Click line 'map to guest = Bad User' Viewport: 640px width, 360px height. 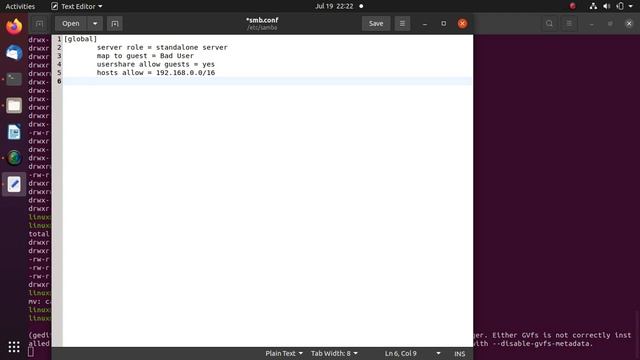click(145, 56)
